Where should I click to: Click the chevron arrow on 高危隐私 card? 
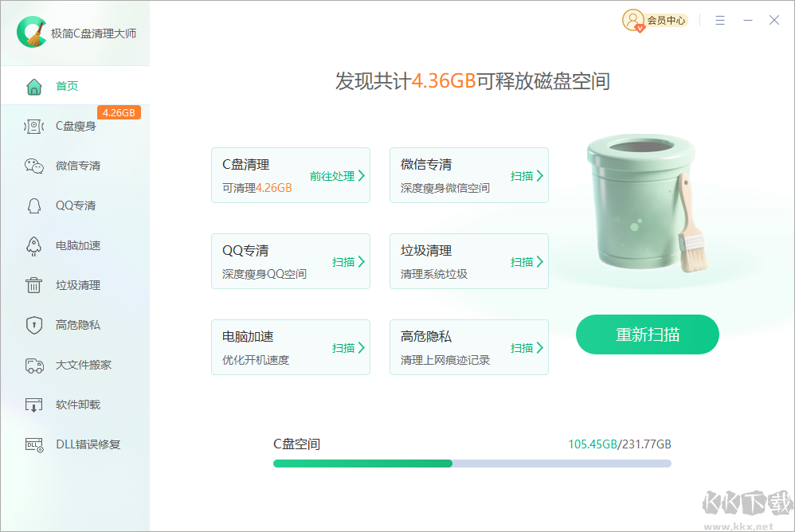pos(540,348)
